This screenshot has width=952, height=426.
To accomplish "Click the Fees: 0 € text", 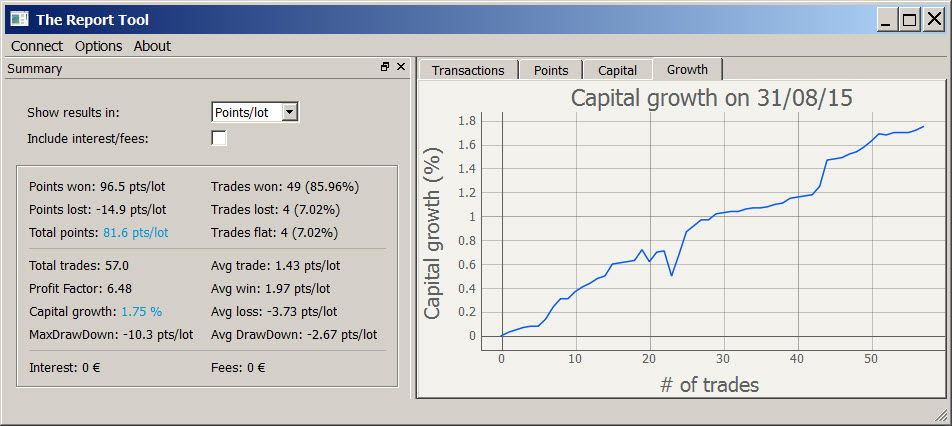I will [x=238, y=368].
